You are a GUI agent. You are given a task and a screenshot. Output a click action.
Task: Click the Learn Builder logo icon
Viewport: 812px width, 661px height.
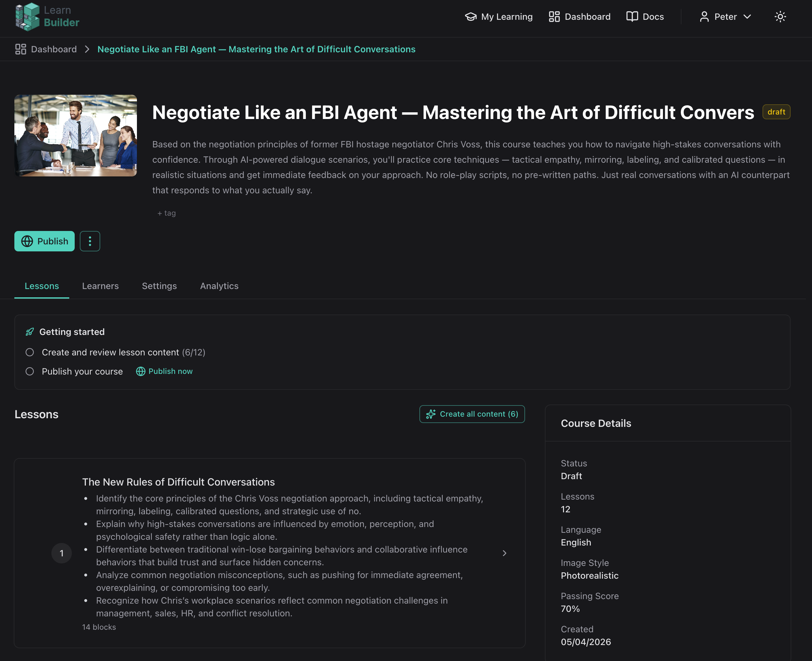(27, 17)
